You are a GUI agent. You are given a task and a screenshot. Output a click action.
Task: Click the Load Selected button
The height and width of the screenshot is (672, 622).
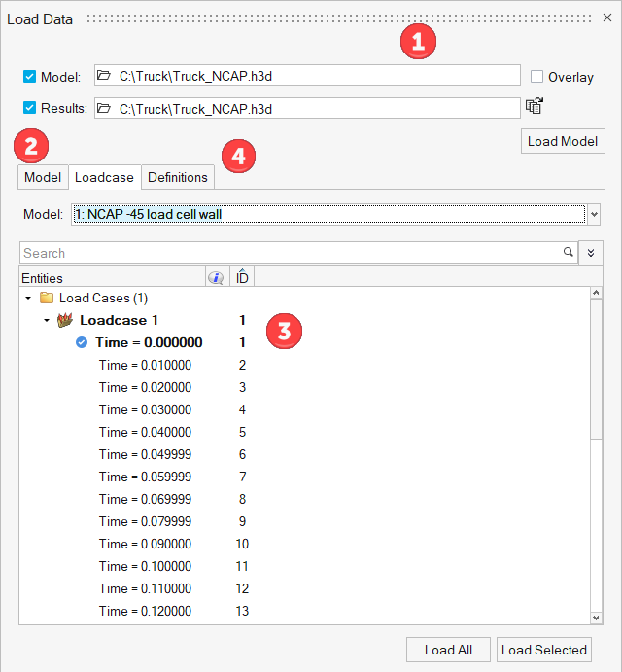pyautogui.click(x=544, y=650)
